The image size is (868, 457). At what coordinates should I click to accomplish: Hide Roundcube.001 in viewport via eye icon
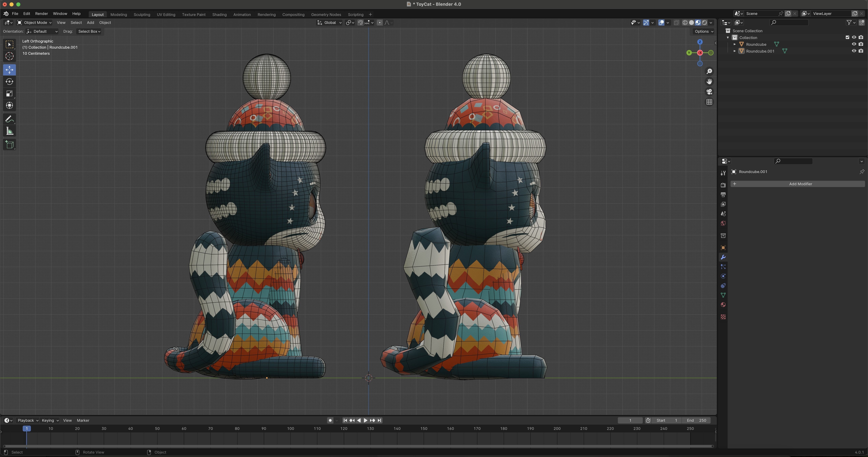[854, 51]
